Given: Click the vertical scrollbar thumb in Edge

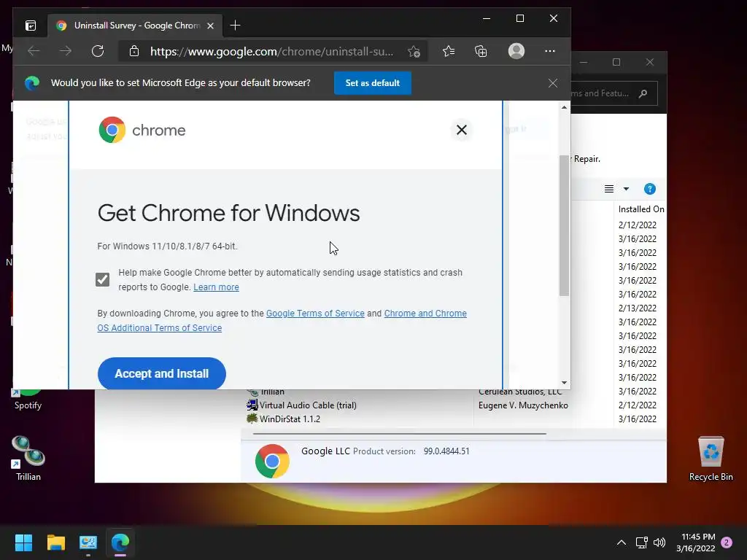Looking at the screenshot, I should [564, 225].
